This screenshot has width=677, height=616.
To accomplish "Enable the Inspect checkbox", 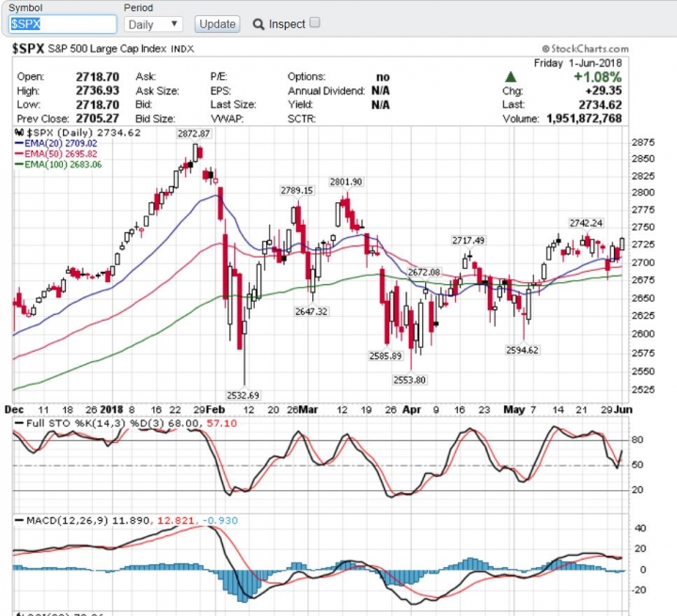I will (315, 23).
